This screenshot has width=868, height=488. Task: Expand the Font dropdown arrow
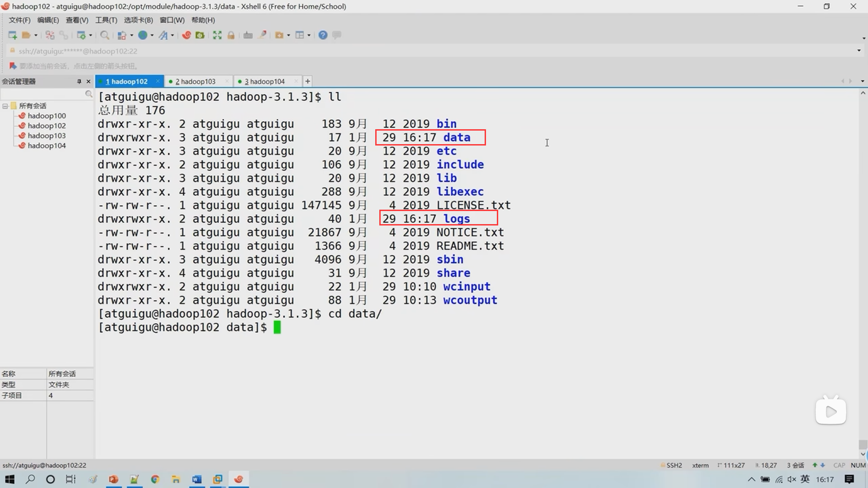click(172, 35)
